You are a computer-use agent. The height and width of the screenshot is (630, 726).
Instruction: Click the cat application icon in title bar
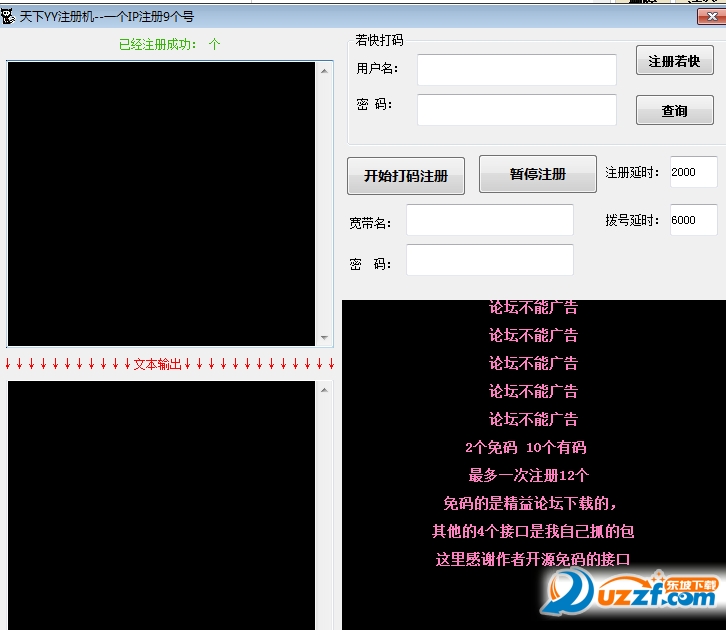click(8, 17)
